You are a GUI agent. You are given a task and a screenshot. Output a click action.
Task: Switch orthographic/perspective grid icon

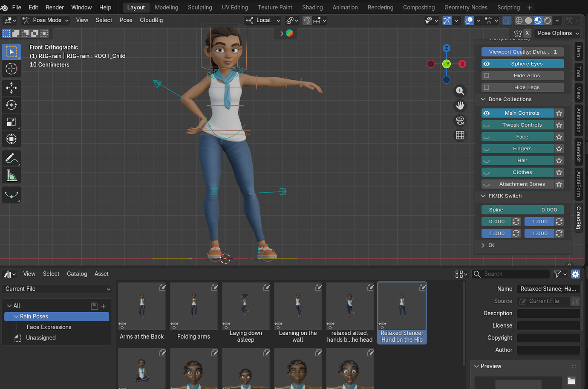[460, 135]
